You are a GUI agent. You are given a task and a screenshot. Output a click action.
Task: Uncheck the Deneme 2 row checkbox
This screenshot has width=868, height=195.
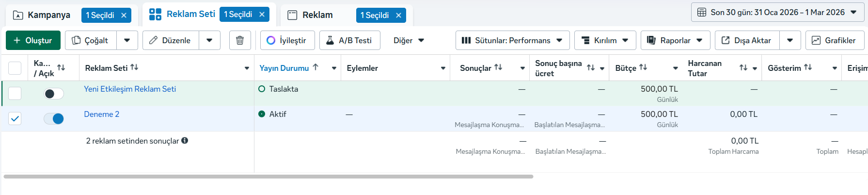15,119
